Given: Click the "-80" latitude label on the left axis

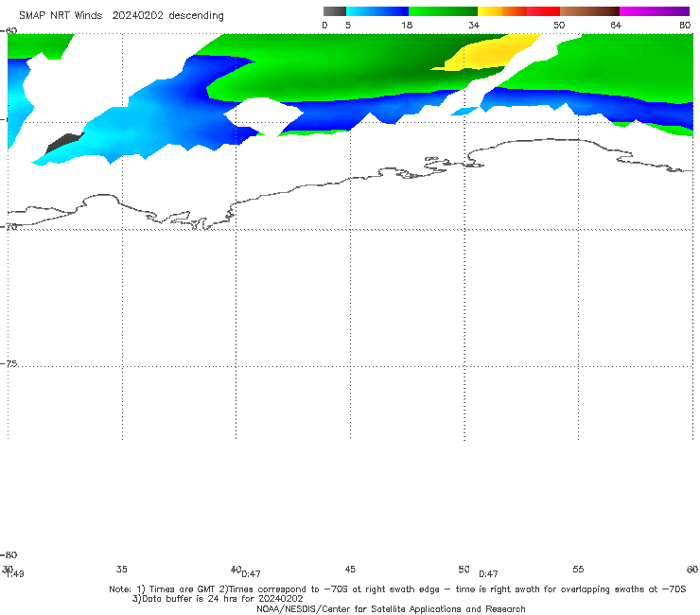Looking at the screenshot, I should click(x=9, y=554).
